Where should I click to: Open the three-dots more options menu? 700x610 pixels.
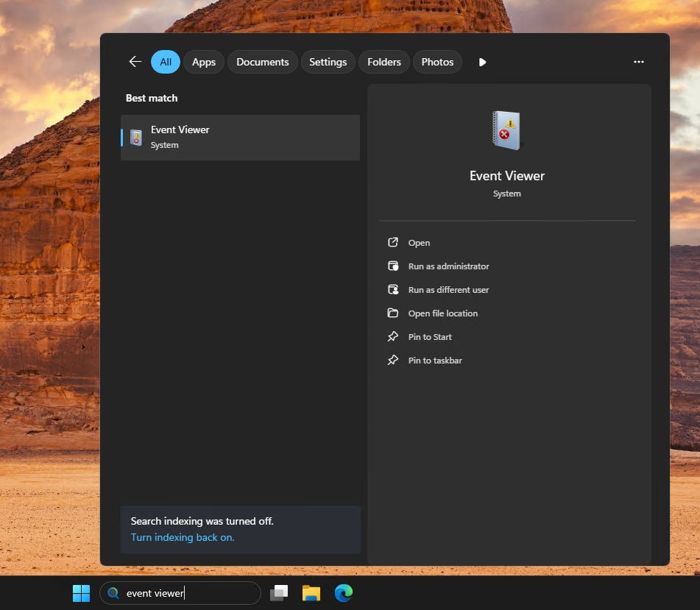click(639, 62)
